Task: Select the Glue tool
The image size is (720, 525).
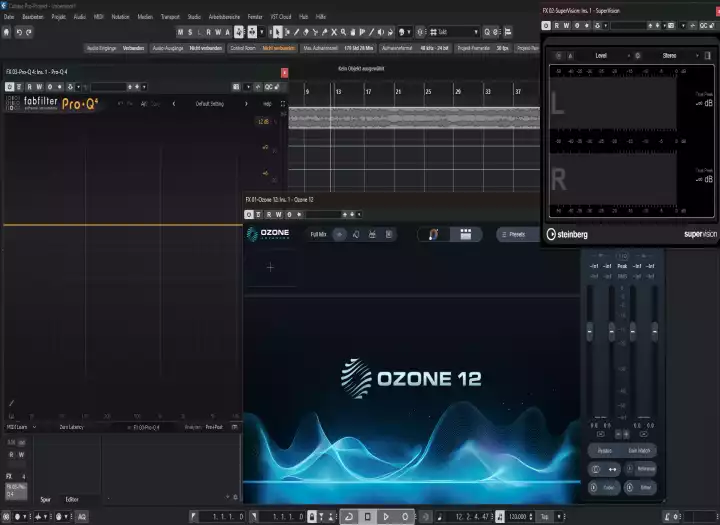Action: click(324, 32)
